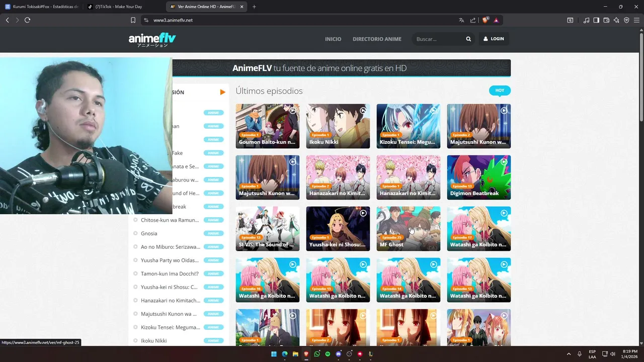Open the browser hamburger menu
644x362 pixels.
(x=636, y=20)
